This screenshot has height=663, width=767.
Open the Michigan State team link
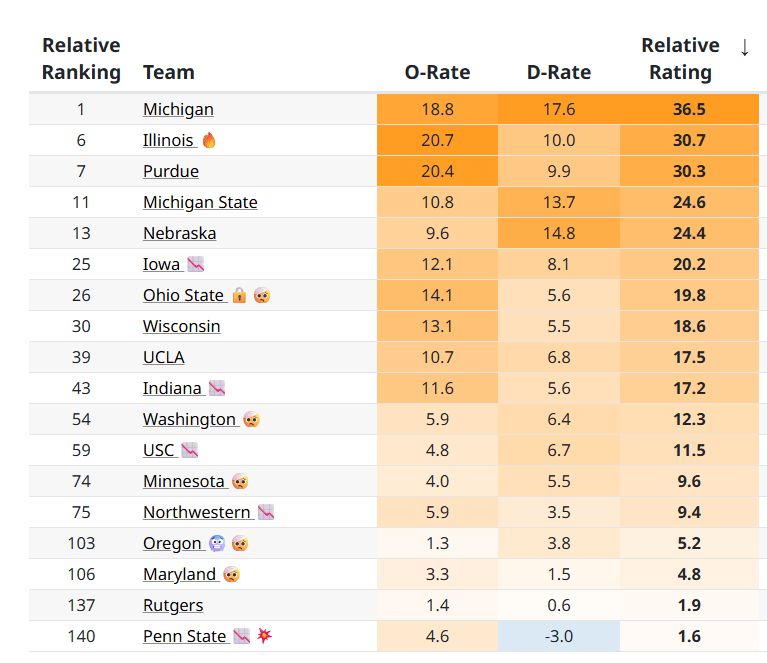click(200, 202)
